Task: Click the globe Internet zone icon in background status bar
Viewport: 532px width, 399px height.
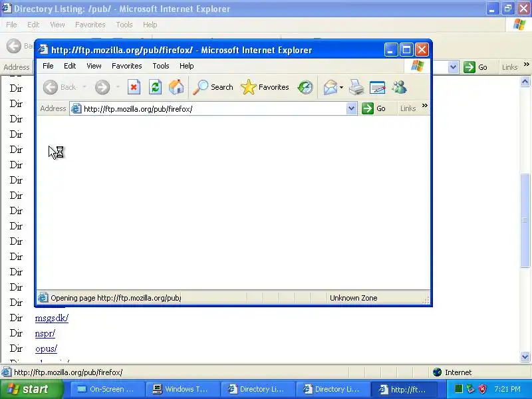Action: tap(438, 372)
